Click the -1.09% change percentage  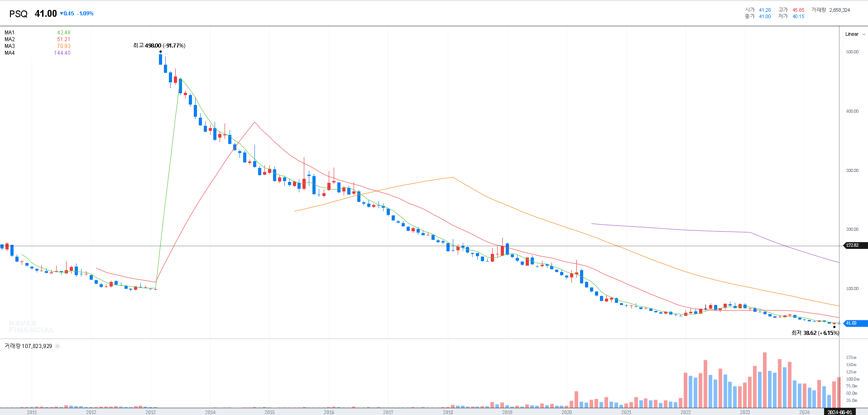pos(85,14)
